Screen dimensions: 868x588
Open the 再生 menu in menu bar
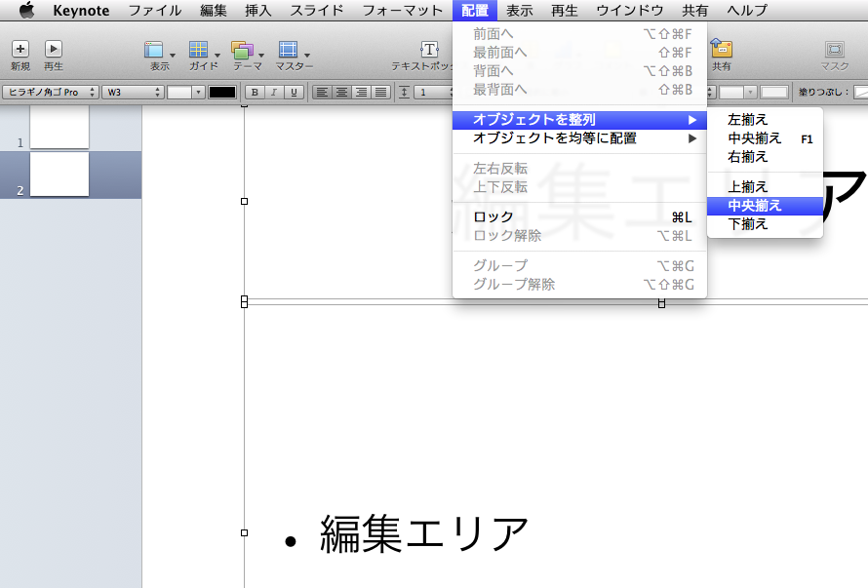click(x=565, y=10)
